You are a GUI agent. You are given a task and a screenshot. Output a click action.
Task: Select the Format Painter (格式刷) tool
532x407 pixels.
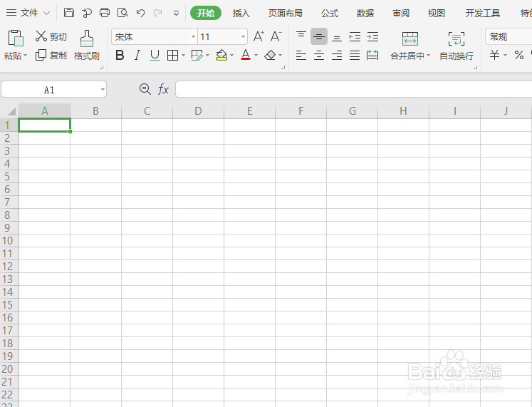pyautogui.click(x=87, y=45)
